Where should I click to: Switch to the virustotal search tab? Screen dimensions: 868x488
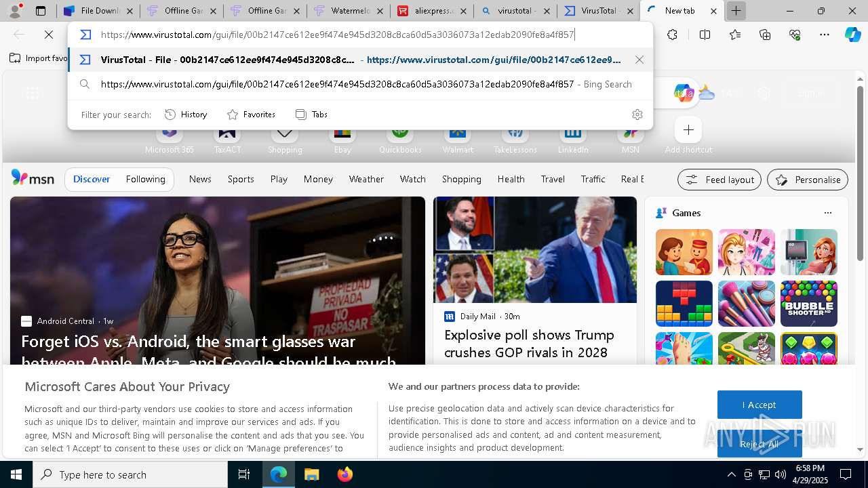pos(515,11)
